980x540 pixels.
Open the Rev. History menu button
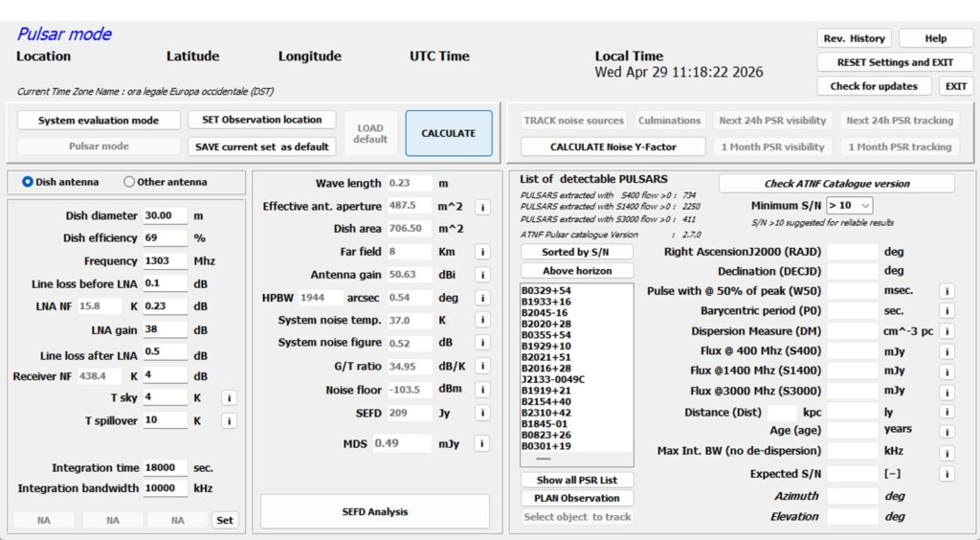(855, 38)
